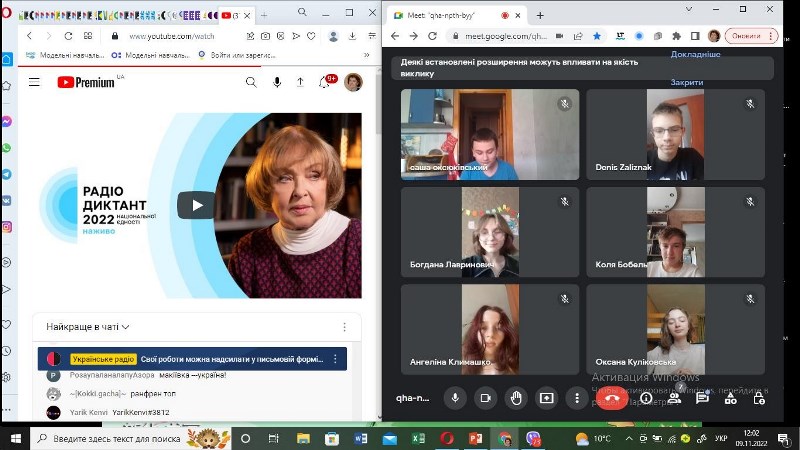The height and width of the screenshot is (450, 800).
Task: Open Meet chat with everyone
Action: (x=702, y=398)
